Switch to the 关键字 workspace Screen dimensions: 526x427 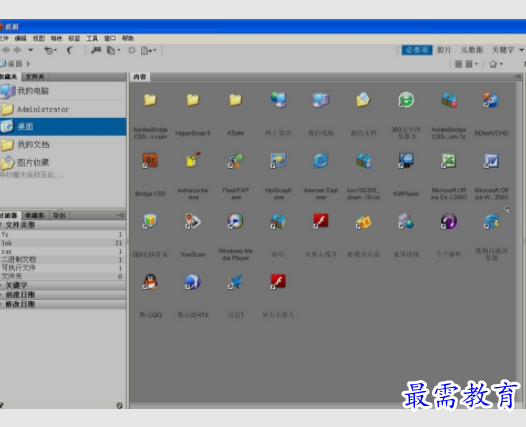tap(503, 50)
